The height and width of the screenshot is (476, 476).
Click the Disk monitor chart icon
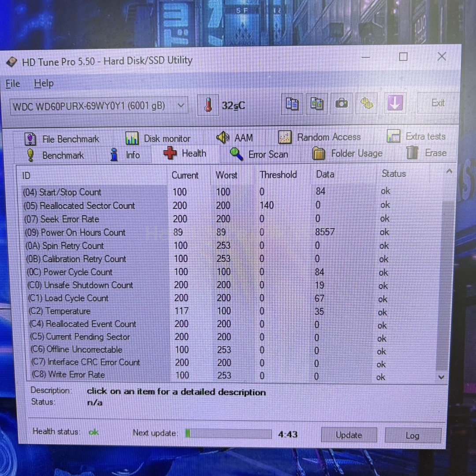click(x=132, y=138)
